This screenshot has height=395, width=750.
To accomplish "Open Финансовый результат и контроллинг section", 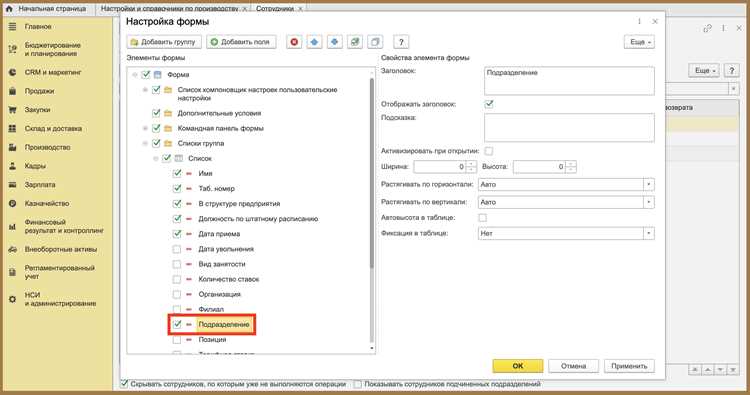I will [x=64, y=226].
